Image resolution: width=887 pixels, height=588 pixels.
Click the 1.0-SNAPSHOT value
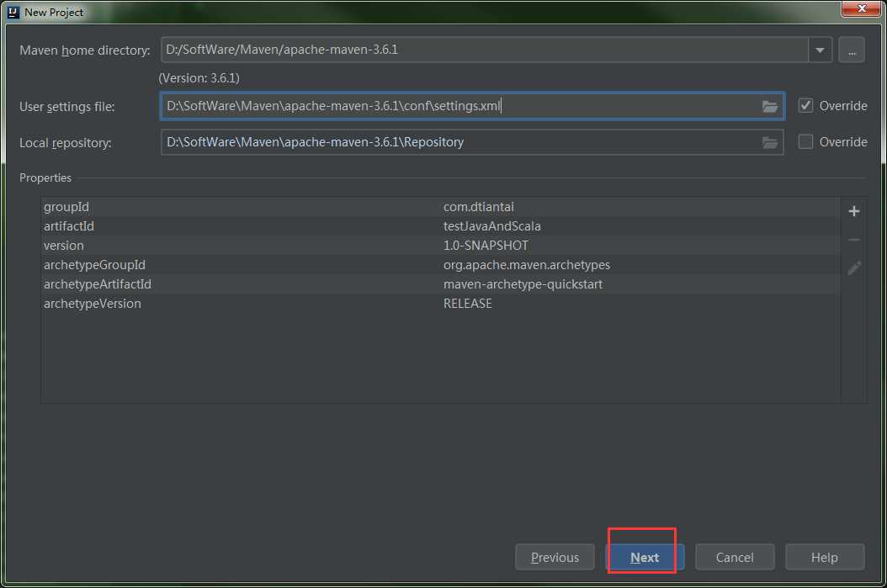486,246
